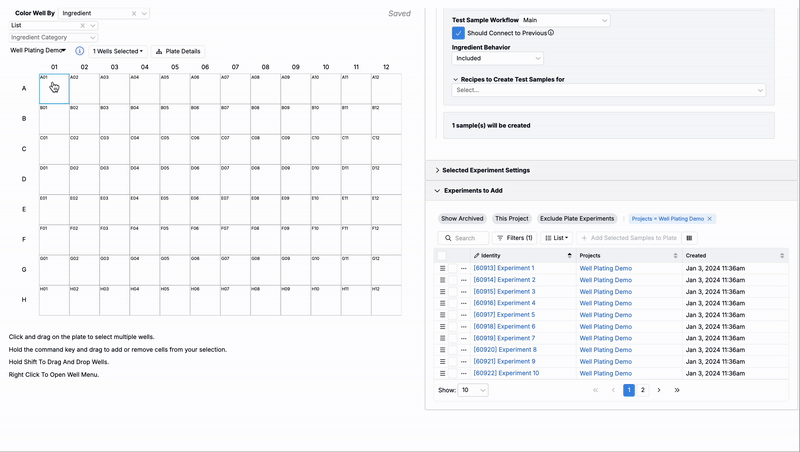Remove the Projects = Well Plating Demo filter chip
800x452 pixels.
pyautogui.click(x=710, y=218)
